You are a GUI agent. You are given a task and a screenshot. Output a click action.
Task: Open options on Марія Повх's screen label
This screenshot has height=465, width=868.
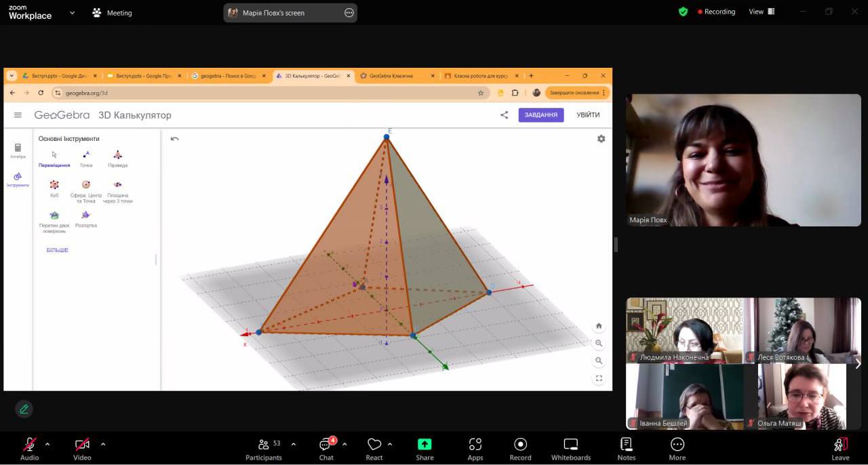click(x=349, y=13)
